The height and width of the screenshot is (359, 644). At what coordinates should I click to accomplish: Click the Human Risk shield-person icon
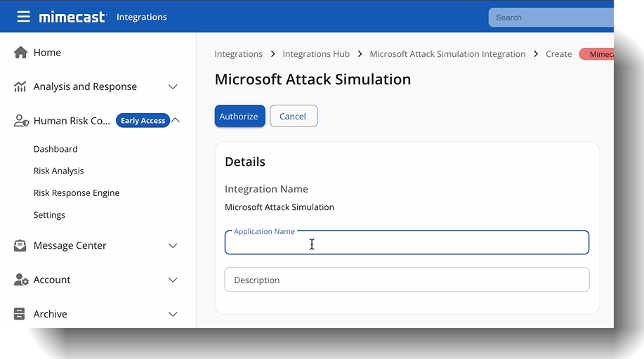tap(20, 121)
